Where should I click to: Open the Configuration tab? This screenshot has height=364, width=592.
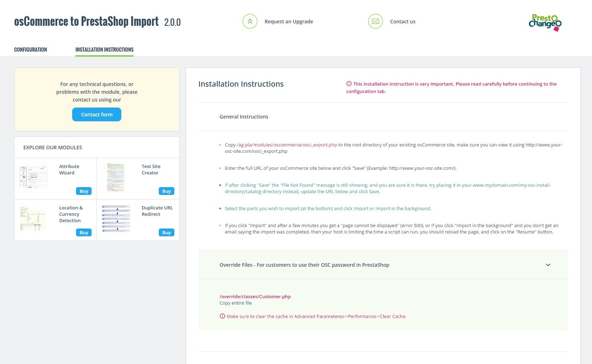[30, 50]
